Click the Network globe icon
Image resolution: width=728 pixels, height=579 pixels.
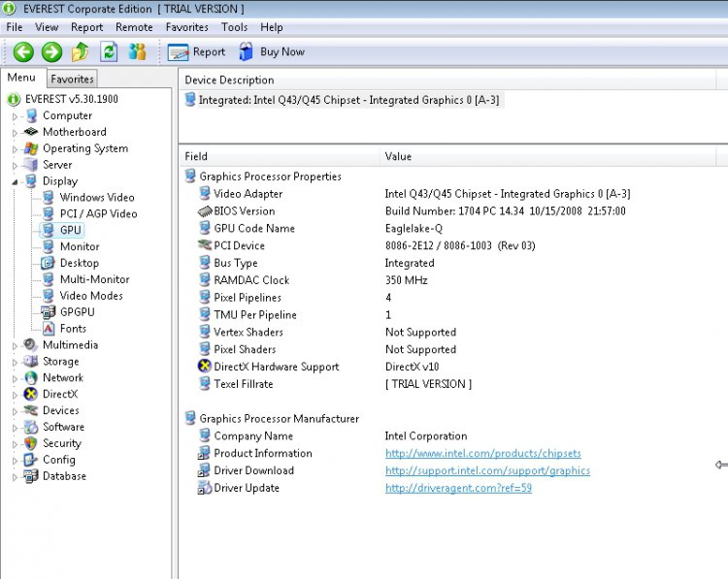(x=31, y=377)
